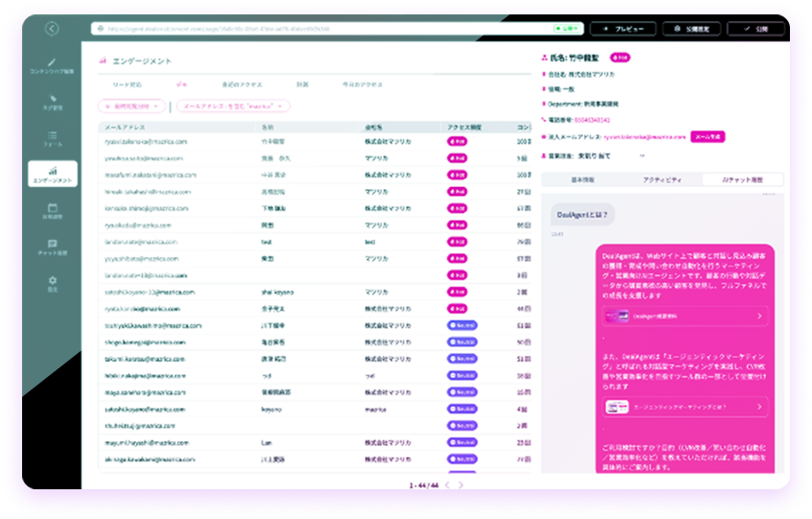Open the chat history bubble icon in sidebar
This screenshot has width=812, height=519.
click(53, 248)
